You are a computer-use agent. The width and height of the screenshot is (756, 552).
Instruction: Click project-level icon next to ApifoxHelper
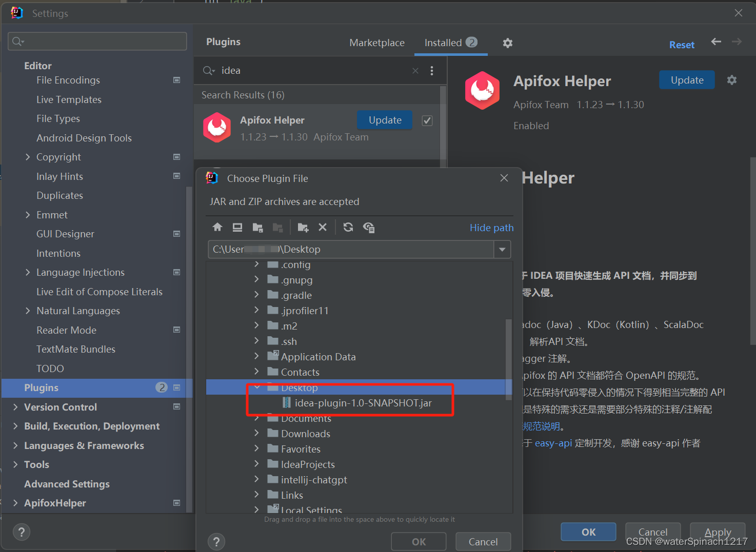click(177, 503)
